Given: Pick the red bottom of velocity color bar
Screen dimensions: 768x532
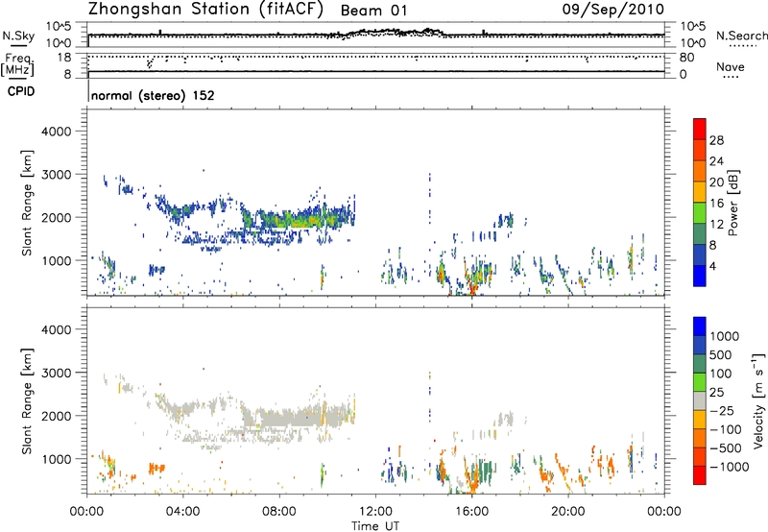Looking at the screenshot, I should click(700, 475).
